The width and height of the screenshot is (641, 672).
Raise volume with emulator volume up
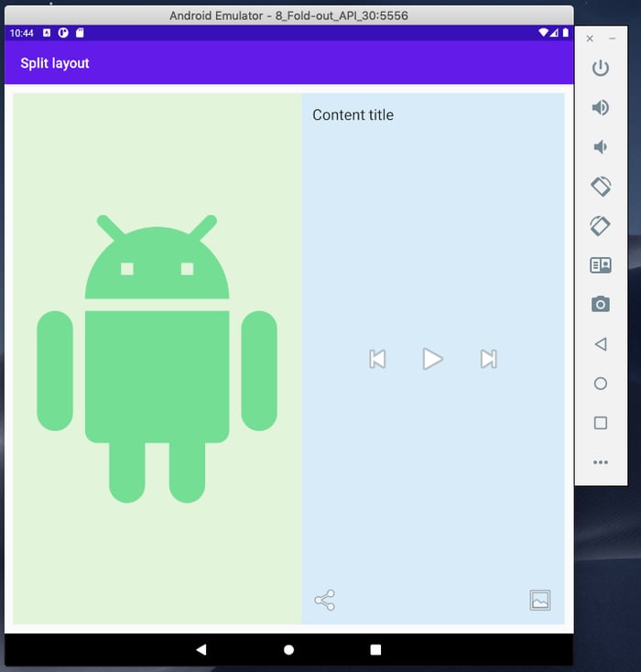click(x=601, y=108)
